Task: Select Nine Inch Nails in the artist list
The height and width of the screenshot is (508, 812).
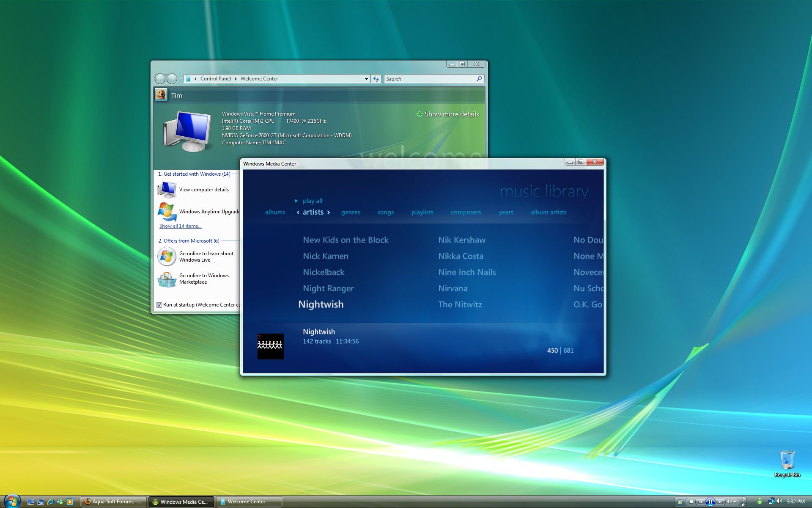Action: (x=467, y=272)
